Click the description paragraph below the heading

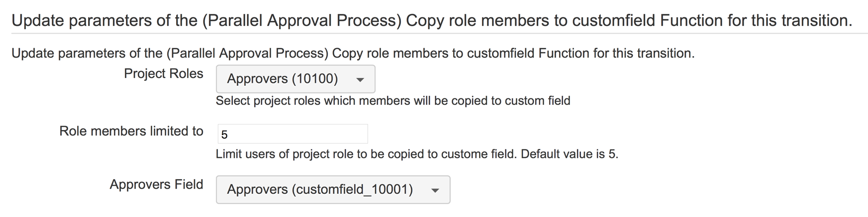(353, 53)
